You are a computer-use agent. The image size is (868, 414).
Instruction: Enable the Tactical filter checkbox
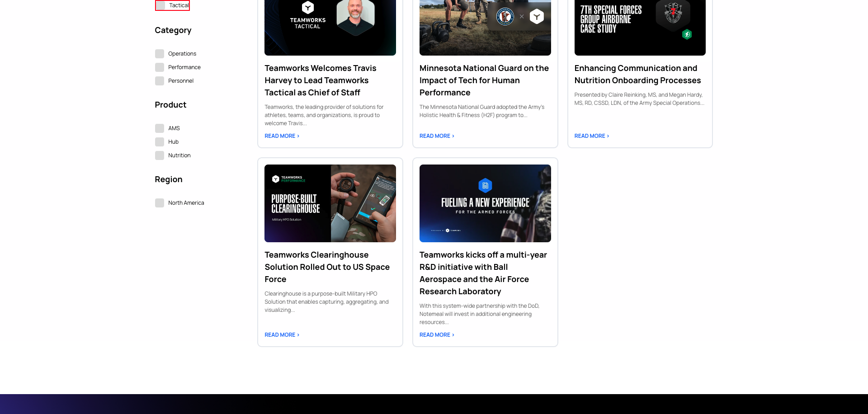pyautogui.click(x=160, y=5)
